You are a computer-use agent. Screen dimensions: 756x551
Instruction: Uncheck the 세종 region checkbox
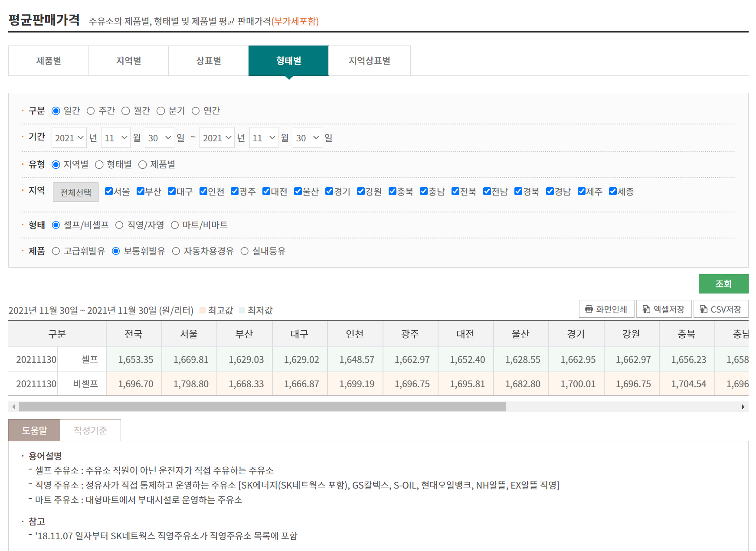[613, 191]
